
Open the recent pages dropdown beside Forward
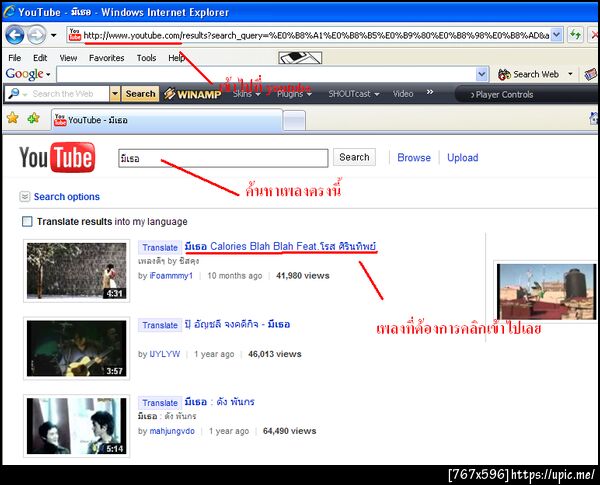tap(54, 36)
